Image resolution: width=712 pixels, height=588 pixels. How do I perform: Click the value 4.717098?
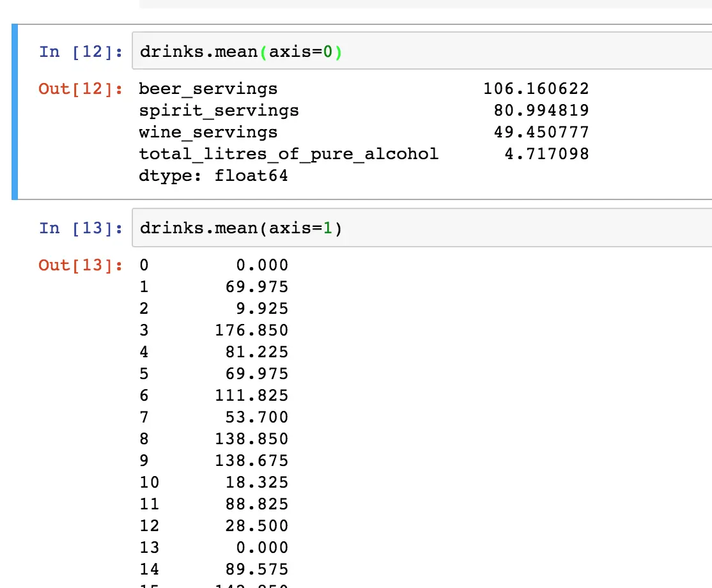pos(547,154)
